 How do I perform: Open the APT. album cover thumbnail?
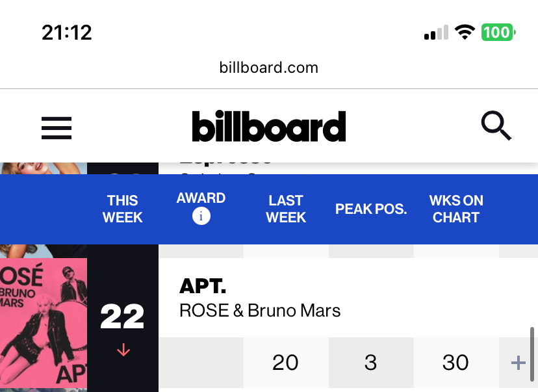tap(44, 323)
